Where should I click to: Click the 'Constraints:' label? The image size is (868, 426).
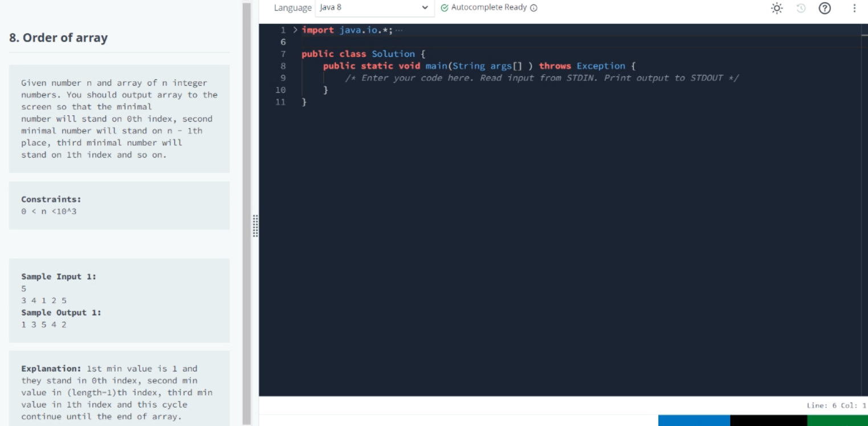[51, 199]
